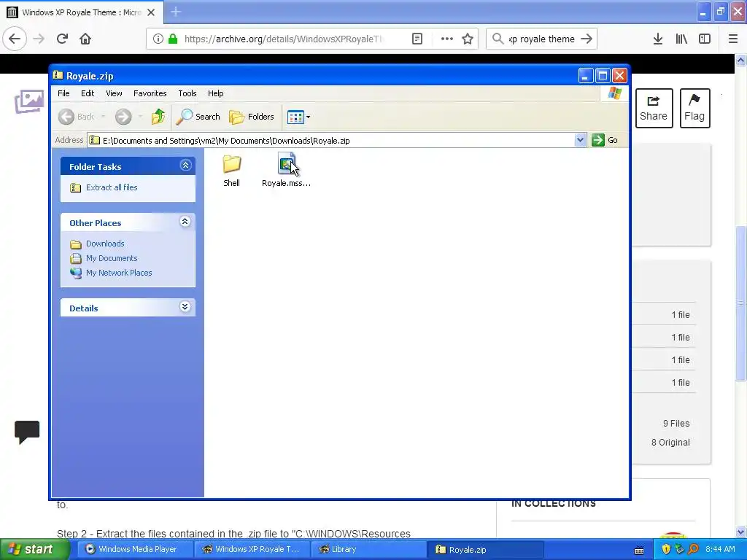
Task: Click the security shield tray icon
Action: [x=666, y=550]
